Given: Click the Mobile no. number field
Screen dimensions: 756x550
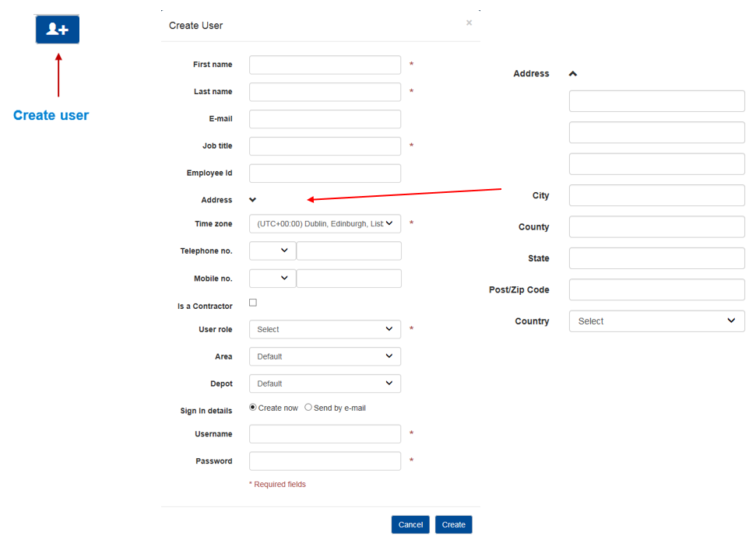Looking at the screenshot, I should (x=349, y=279).
